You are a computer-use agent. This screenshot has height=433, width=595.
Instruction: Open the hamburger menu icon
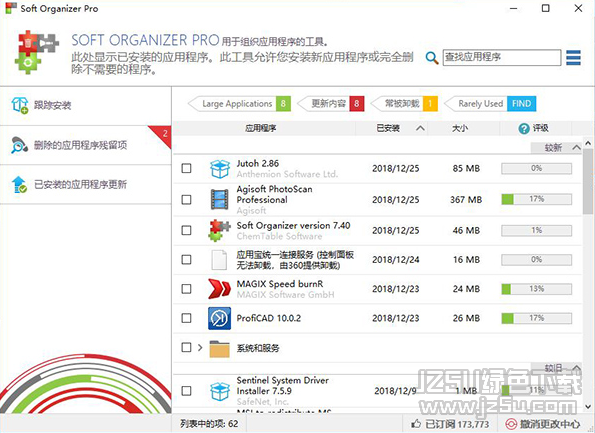[x=573, y=58]
